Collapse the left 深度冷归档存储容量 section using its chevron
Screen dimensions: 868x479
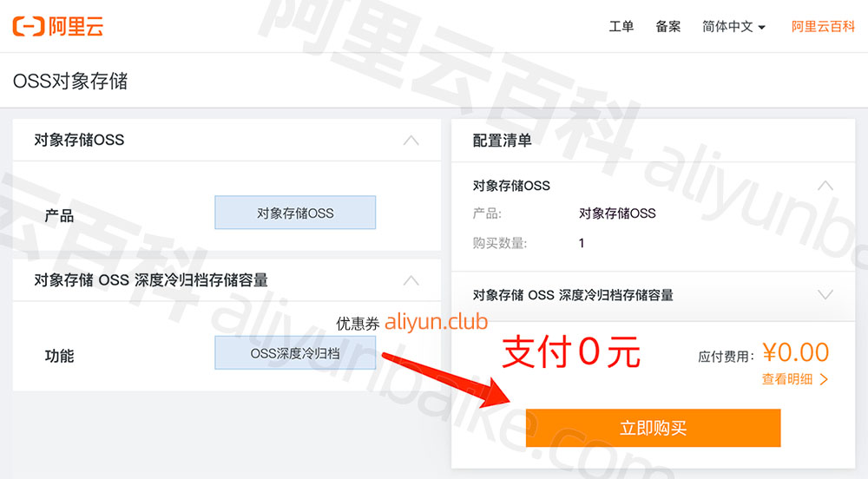coord(411,280)
